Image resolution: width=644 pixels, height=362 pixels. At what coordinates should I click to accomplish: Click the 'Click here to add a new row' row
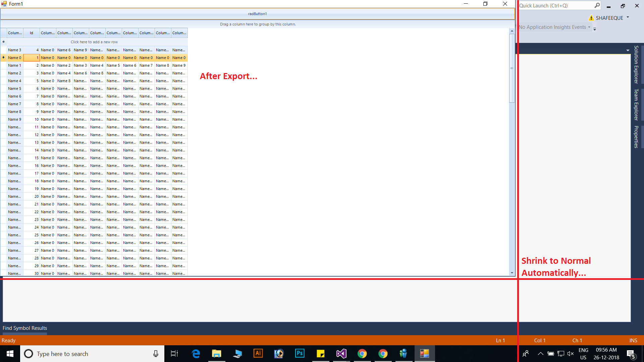coord(94,42)
